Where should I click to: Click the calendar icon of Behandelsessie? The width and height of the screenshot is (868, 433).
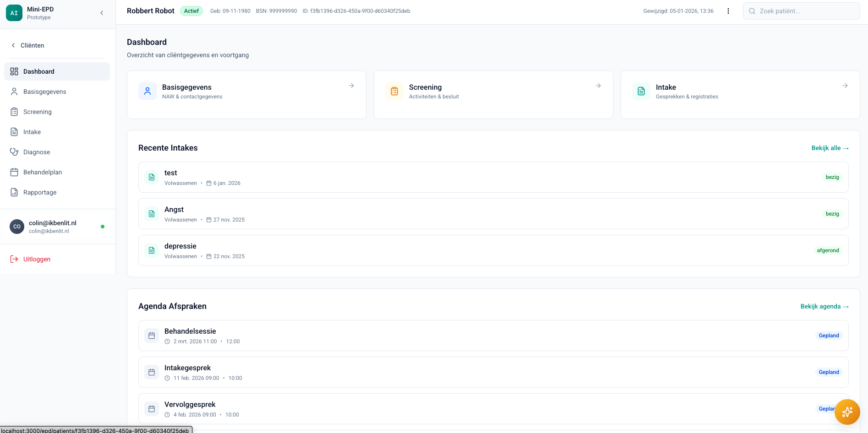pyautogui.click(x=152, y=336)
